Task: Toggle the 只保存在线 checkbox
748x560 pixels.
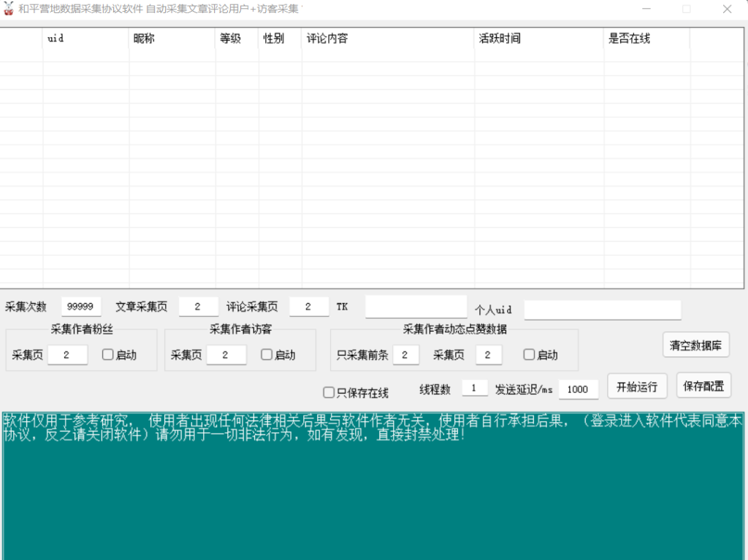Action: (329, 393)
